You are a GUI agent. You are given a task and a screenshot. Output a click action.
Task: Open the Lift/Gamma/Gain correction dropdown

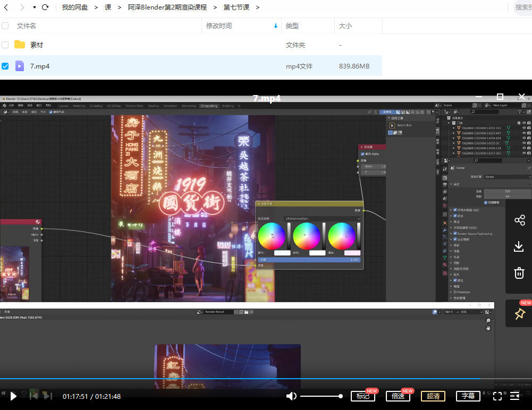(322, 219)
